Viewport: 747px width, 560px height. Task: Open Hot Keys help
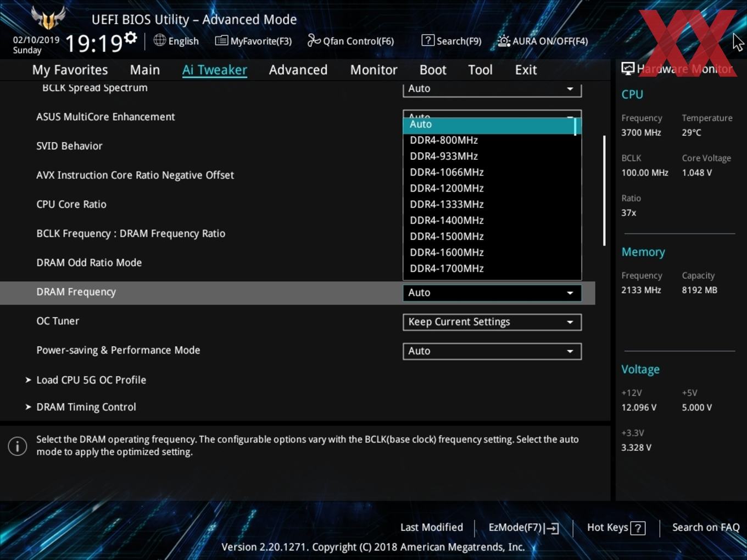click(x=616, y=528)
